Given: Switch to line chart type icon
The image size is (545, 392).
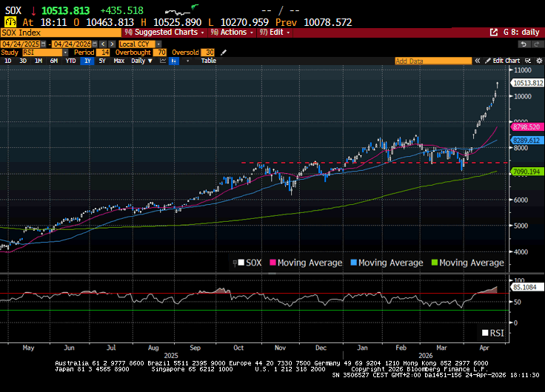Looking at the screenshot, I should [x=161, y=61].
